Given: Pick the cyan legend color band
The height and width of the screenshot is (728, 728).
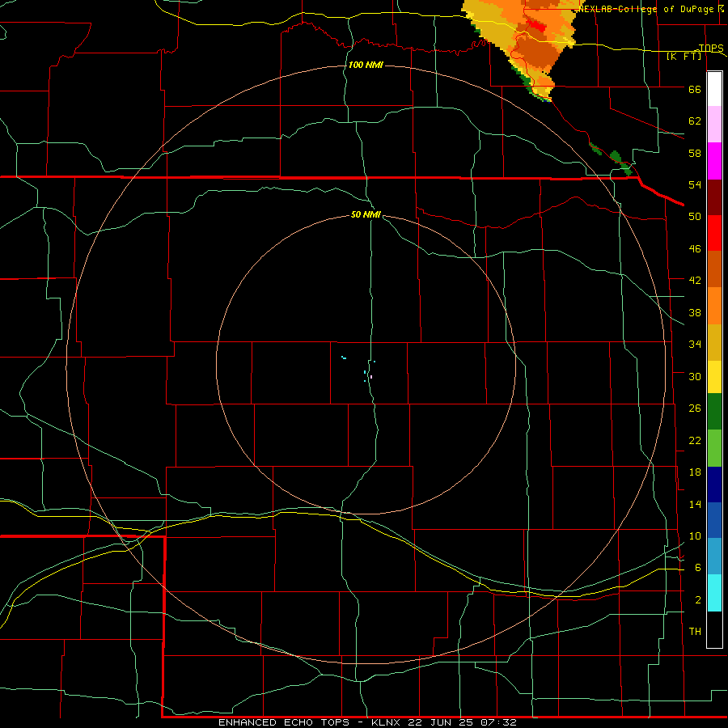Looking at the screenshot, I should coord(714,592).
